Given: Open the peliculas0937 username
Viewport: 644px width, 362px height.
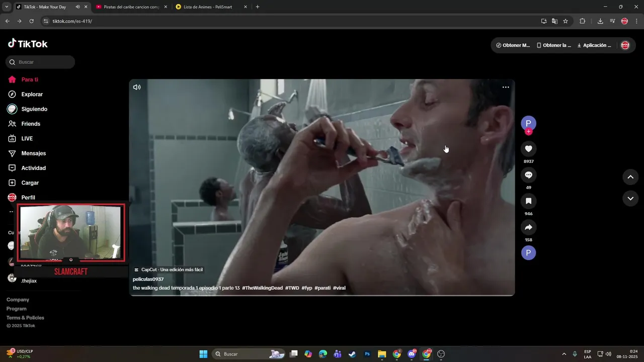Looking at the screenshot, I should point(148,279).
